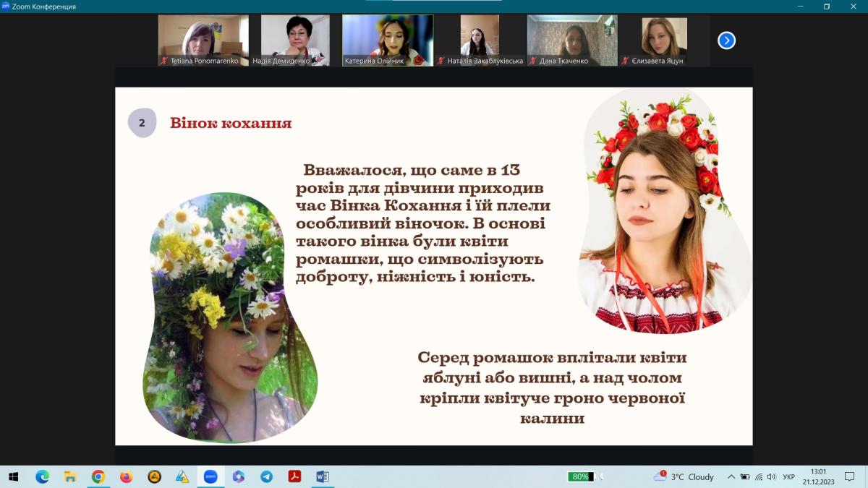
Task: Open the Wi-Fi network panel
Action: (x=758, y=476)
